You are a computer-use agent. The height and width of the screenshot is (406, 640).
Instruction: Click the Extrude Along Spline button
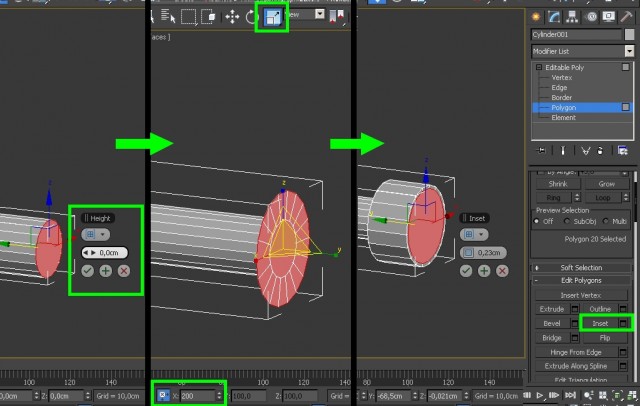[x=576, y=366]
